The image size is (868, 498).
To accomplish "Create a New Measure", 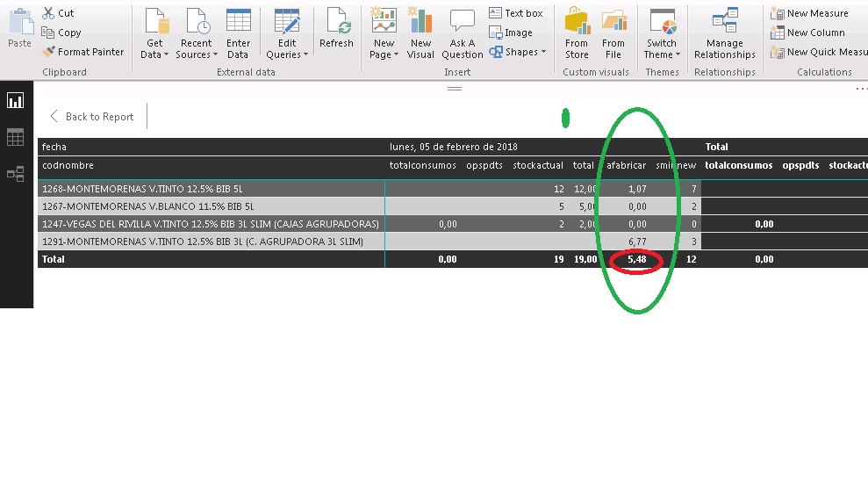I will 809,13.
